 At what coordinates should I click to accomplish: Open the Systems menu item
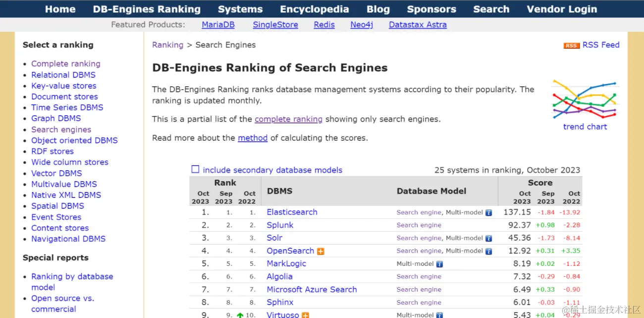(x=240, y=9)
